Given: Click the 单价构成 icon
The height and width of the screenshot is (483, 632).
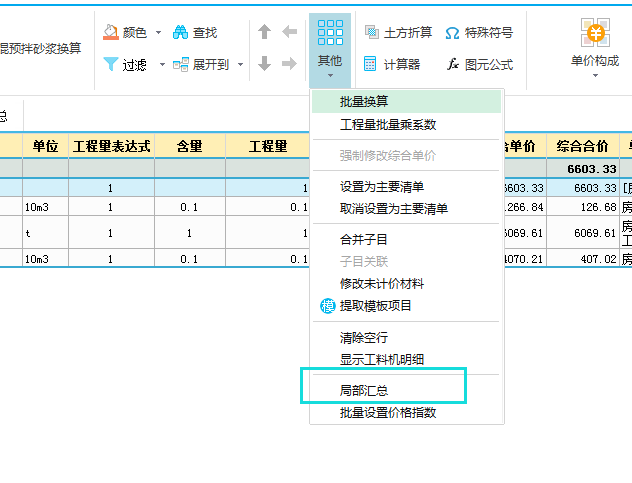Looking at the screenshot, I should [x=595, y=32].
